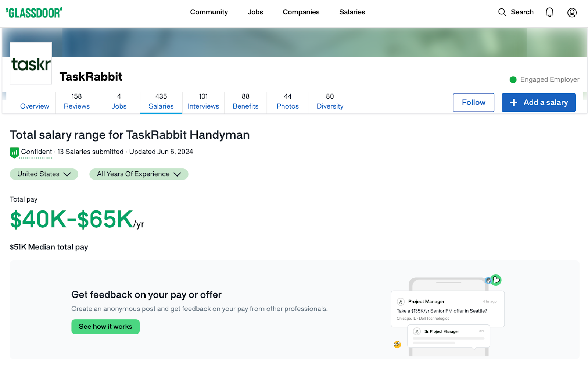Click the Engaged Employer label
The image size is (588, 366).
pos(550,79)
